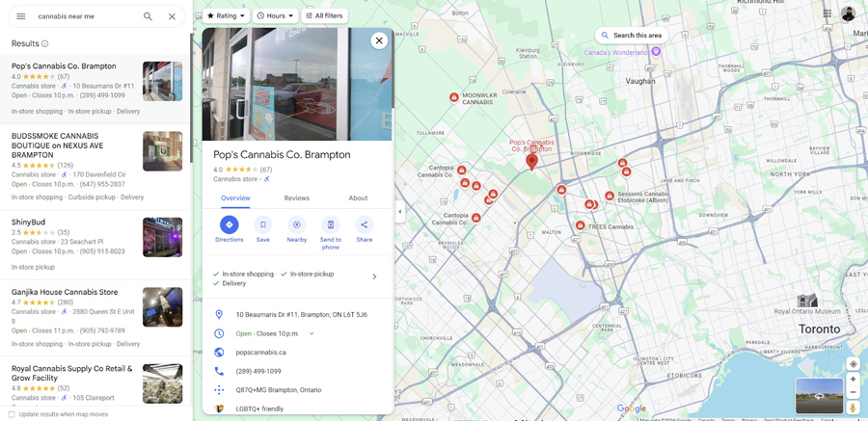Open the popscannabis.ca website link

coord(260,353)
